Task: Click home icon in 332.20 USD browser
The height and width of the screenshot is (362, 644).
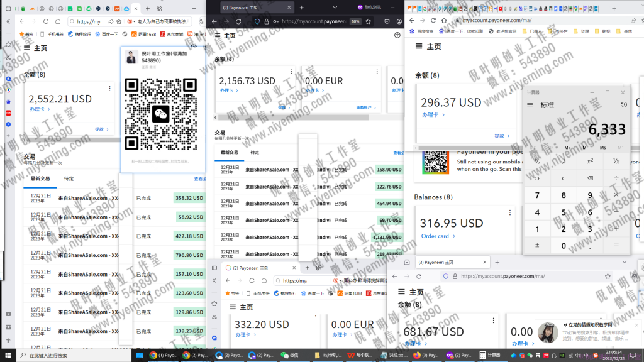Action: [264, 280]
